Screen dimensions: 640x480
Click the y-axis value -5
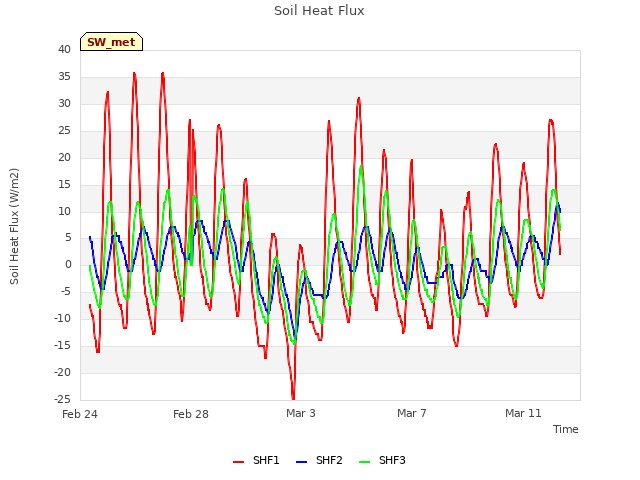point(65,291)
